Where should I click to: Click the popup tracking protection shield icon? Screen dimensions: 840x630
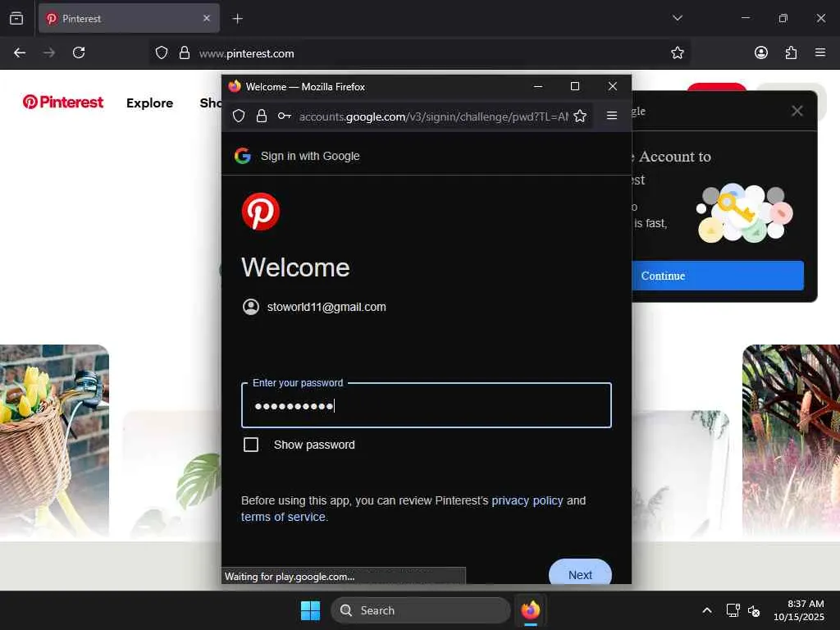(x=239, y=116)
